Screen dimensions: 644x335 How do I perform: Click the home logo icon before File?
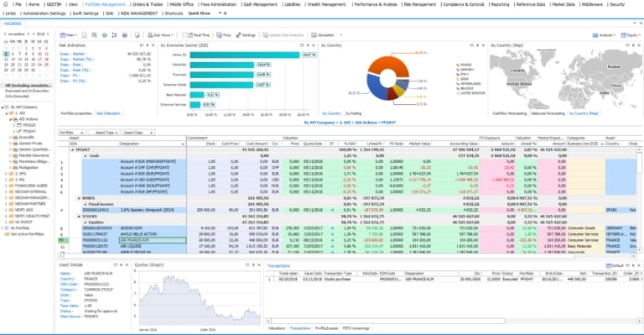[x=6, y=4]
